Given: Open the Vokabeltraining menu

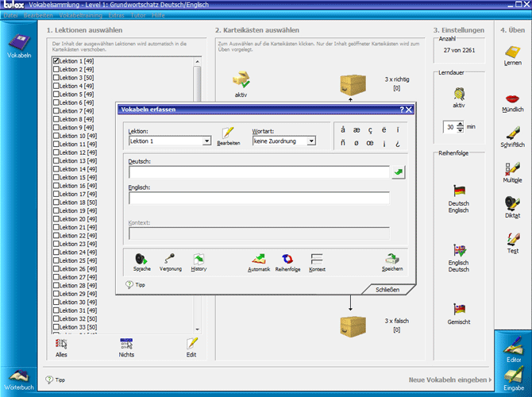Looking at the screenshot, I should coord(81,15).
